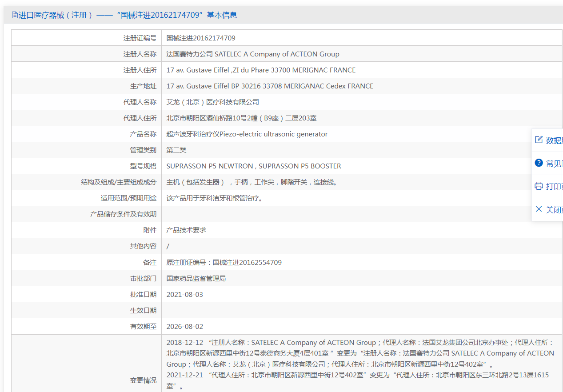Click the X close icon in side panel
This screenshot has width=563, height=392.
coord(539,209)
